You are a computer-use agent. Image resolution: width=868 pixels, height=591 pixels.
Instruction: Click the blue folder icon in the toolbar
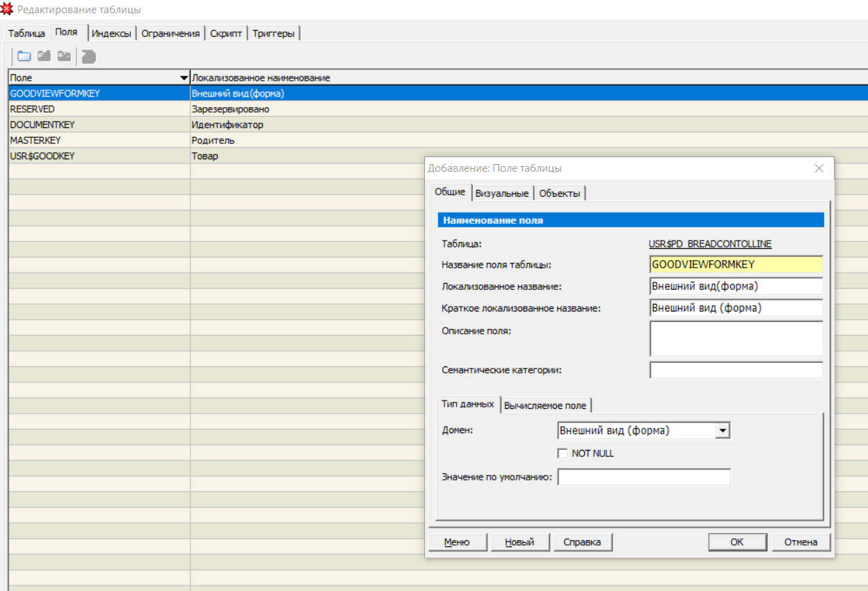24,56
